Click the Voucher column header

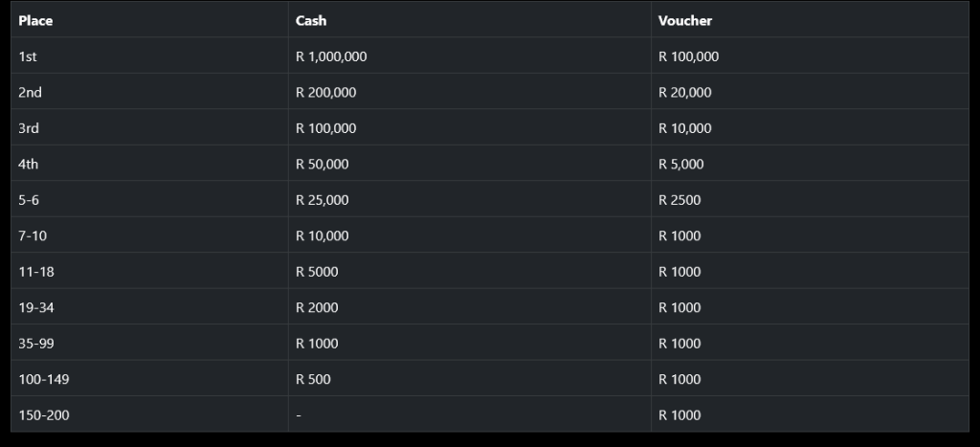point(685,21)
